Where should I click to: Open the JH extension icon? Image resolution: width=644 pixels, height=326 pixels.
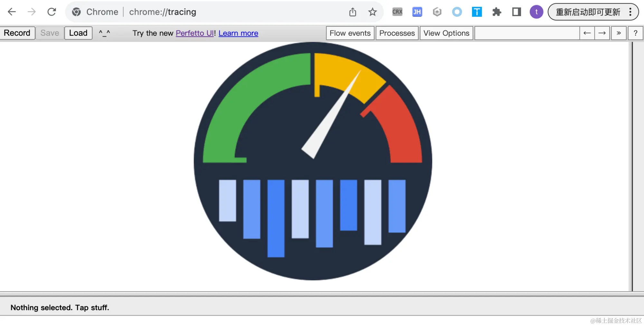pyautogui.click(x=417, y=12)
